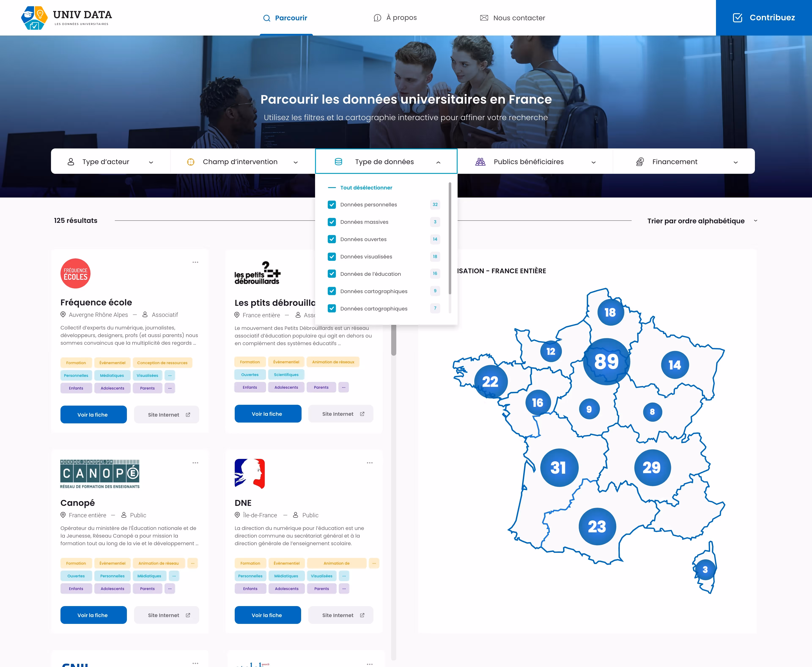
Task: Click the Nous contacter envelope icon
Action: [484, 18]
